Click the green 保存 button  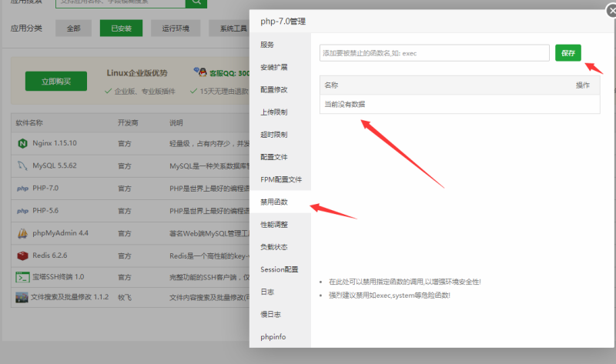(x=568, y=53)
